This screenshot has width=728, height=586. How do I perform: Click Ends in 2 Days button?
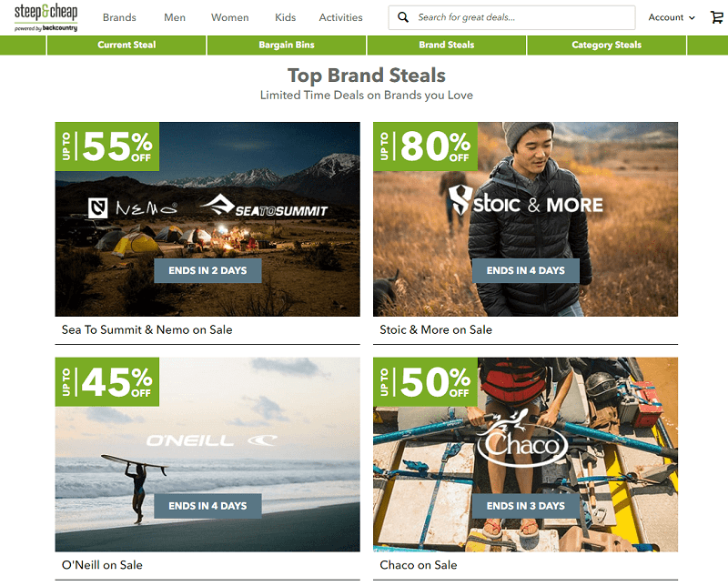(x=207, y=271)
